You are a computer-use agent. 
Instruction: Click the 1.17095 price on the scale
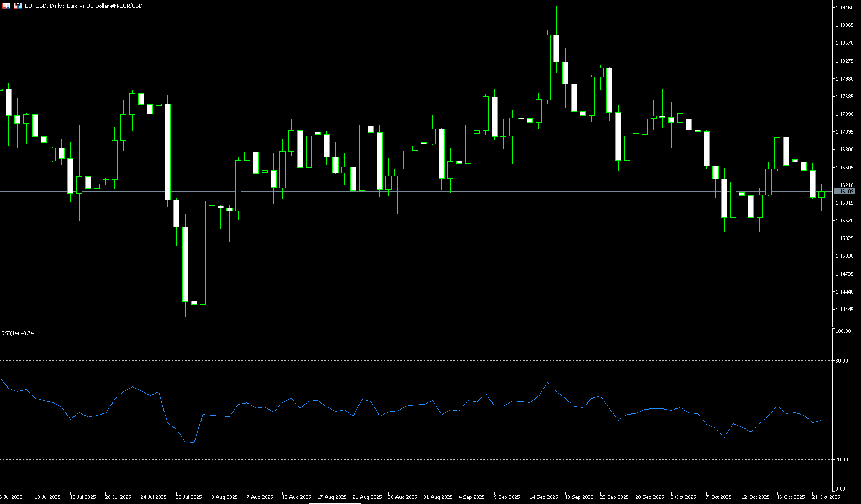(844, 132)
